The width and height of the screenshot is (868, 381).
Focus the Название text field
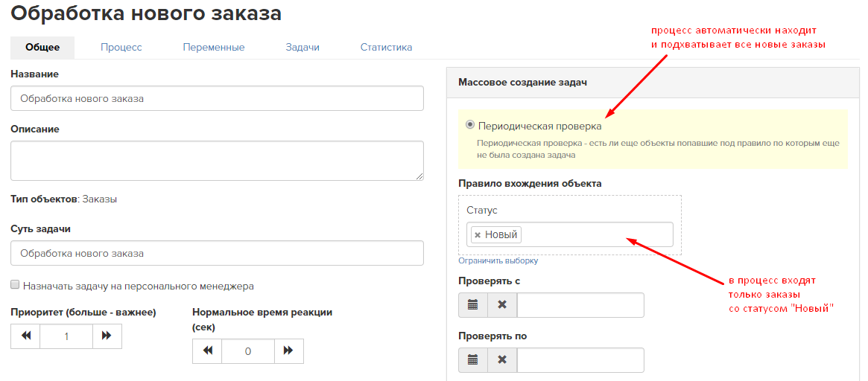tap(217, 98)
